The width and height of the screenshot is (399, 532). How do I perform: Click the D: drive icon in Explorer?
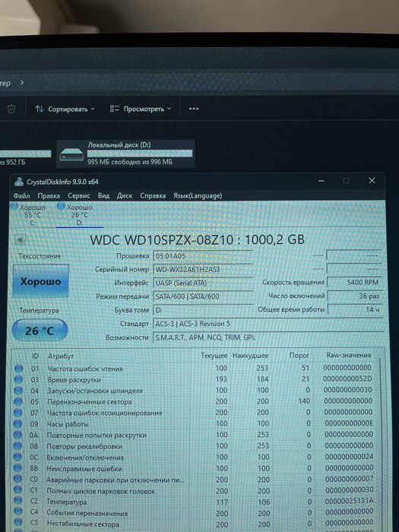tap(71, 156)
